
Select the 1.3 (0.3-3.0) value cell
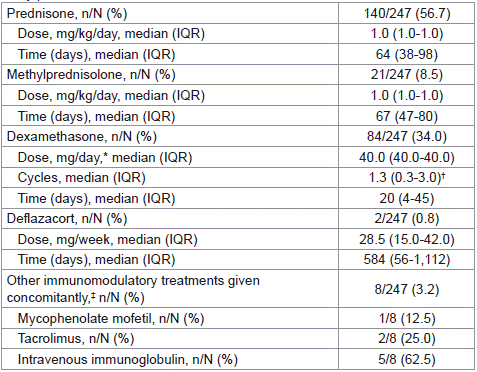point(407,178)
